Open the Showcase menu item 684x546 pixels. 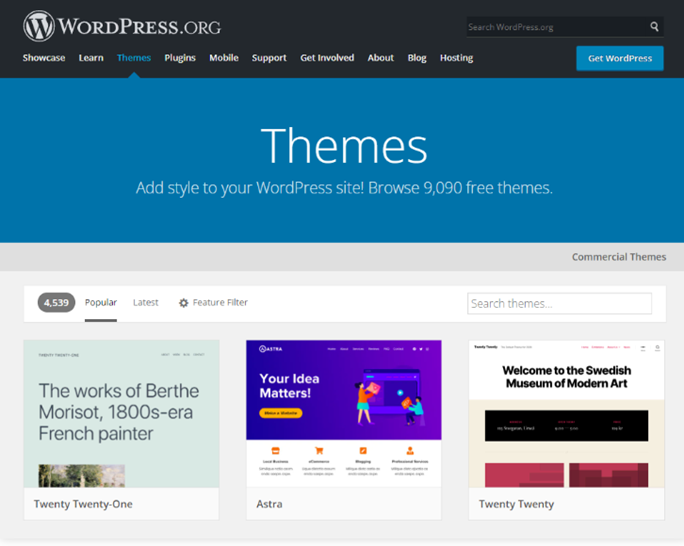click(x=44, y=58)
